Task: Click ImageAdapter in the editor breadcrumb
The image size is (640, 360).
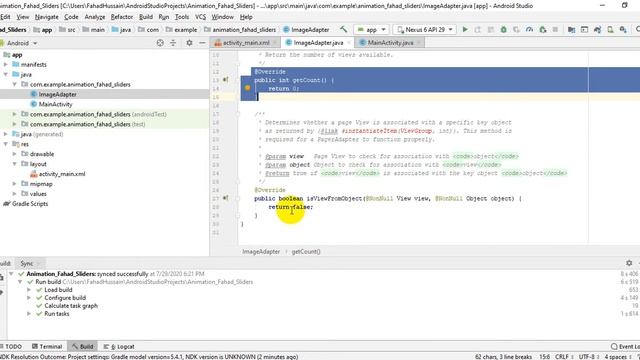Action: [x=261, y=251]
